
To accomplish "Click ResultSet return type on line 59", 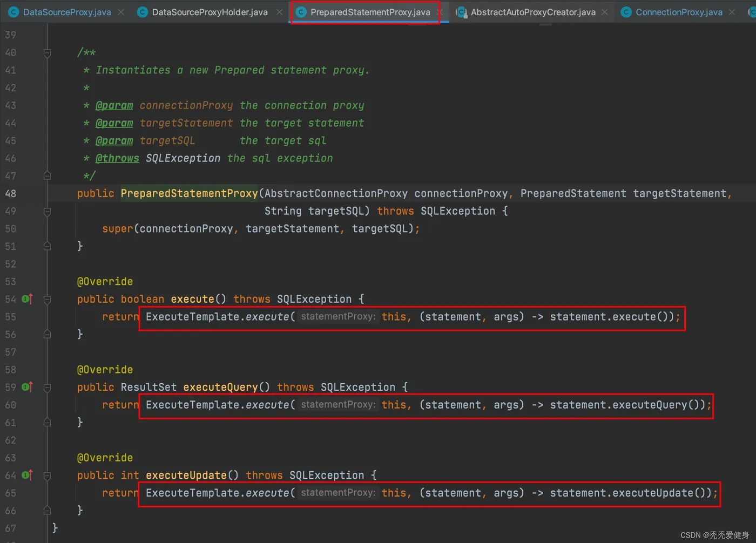I will click(x=148, y=387).
